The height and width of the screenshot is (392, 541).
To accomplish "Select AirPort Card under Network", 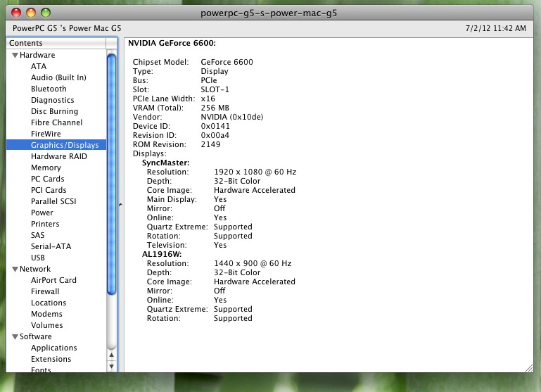I will (53, 280).
